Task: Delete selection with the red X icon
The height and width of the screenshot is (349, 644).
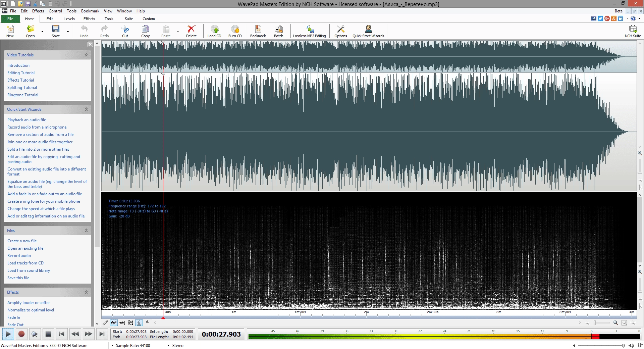Action: (x=191, y=31)
